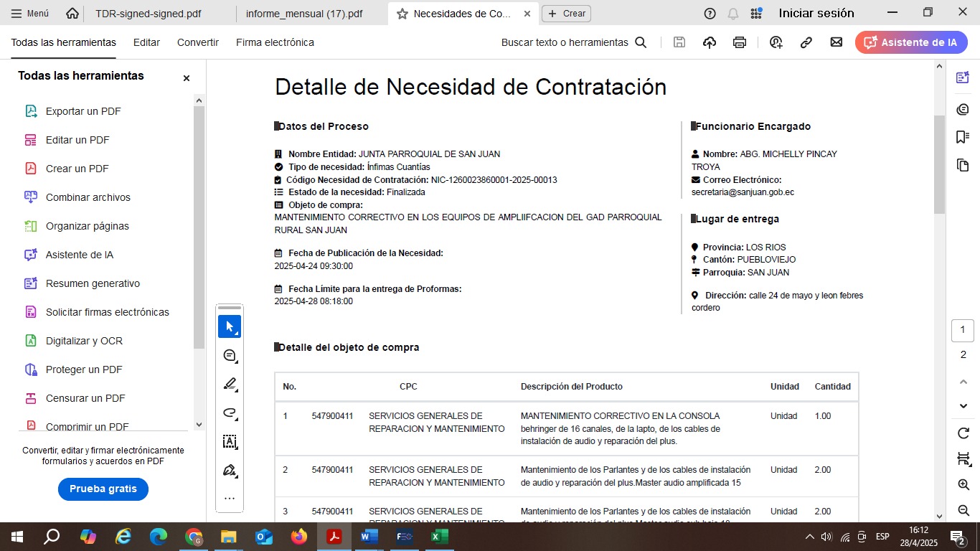Open Firefox from the taskbar
The image size is (980, 551).
pyautogui.click(x=299, y=537)
